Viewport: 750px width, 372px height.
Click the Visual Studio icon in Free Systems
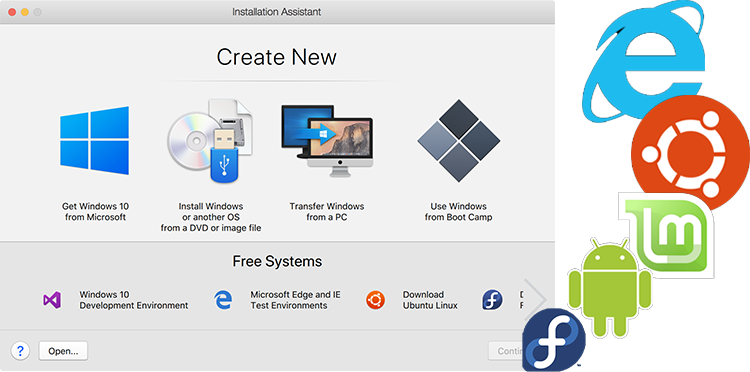[x=52, y=300]
